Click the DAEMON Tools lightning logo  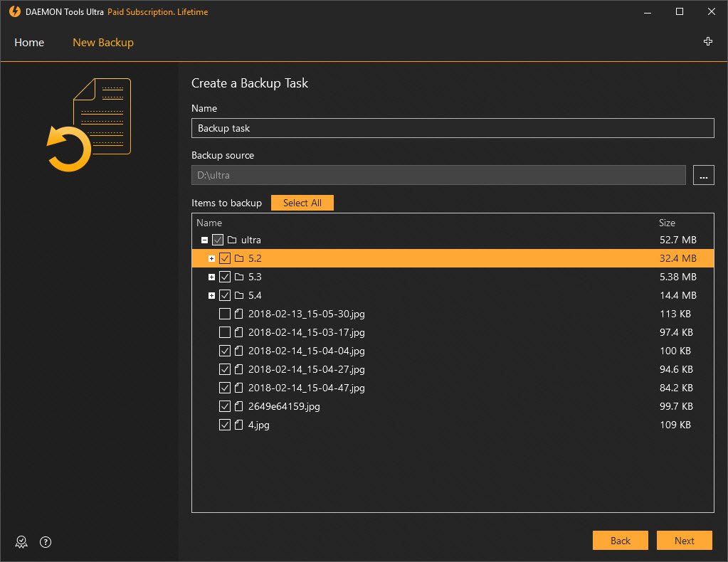[x=15, y=12]
